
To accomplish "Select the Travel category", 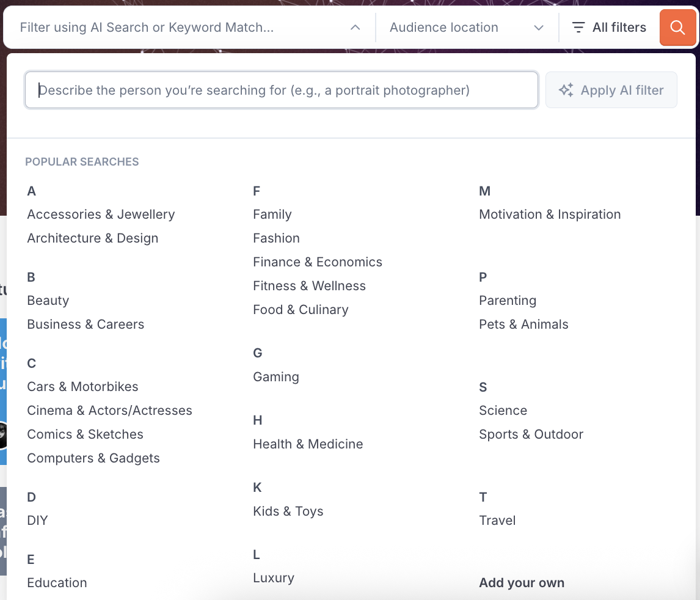I will pyautogui.click(x=497, y=521).
